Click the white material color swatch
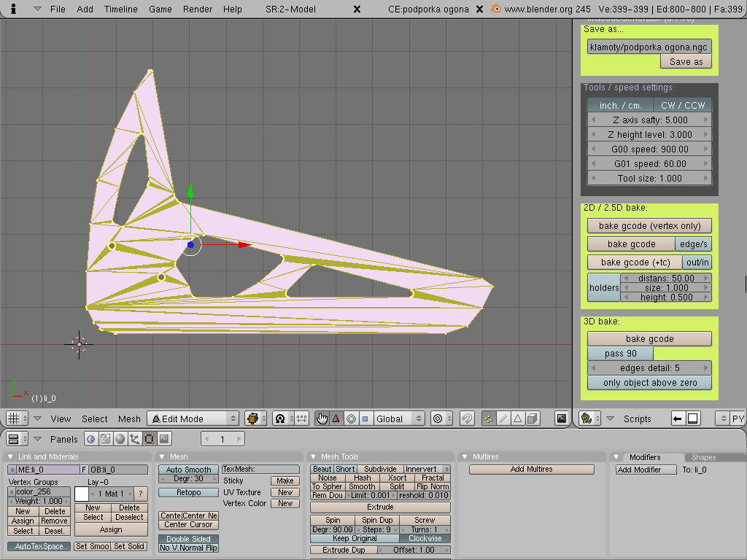The height and width of the screenshot is (560, 747). click(x=81, y=494)
